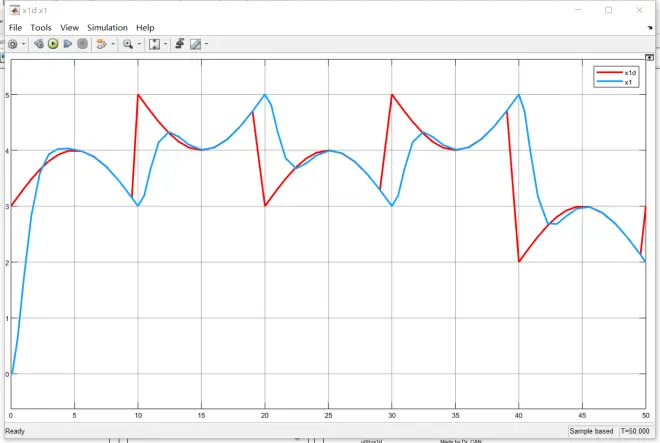Open the Triggers tool icon
This screenshot has height=443, width=660.
(179, 44)
